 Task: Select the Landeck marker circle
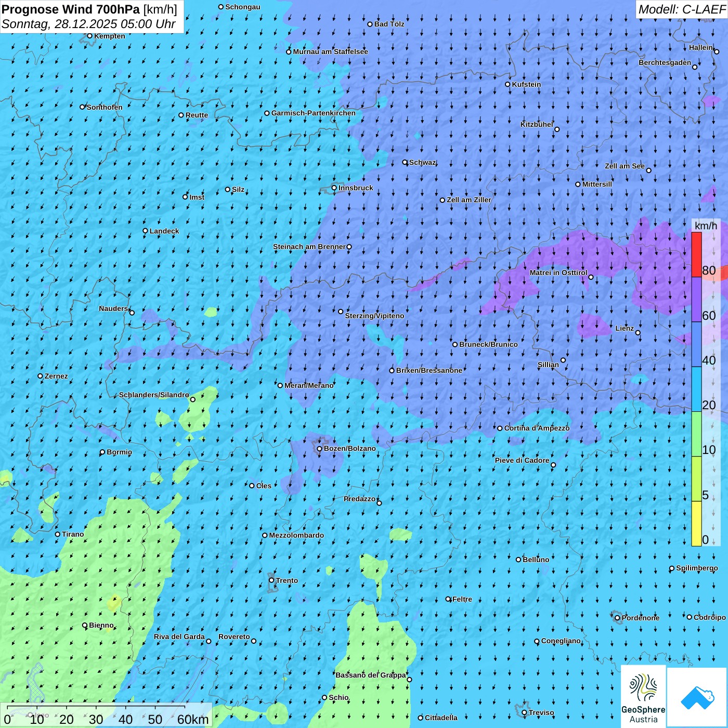click(146, 231)
